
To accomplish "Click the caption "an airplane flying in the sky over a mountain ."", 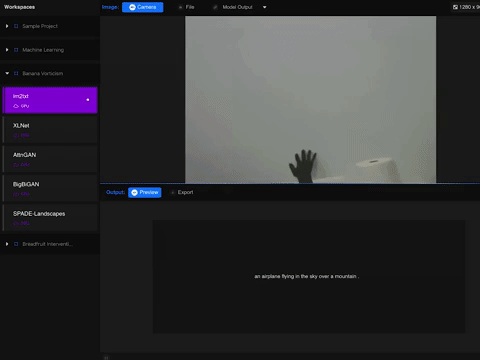I will 307,276.
